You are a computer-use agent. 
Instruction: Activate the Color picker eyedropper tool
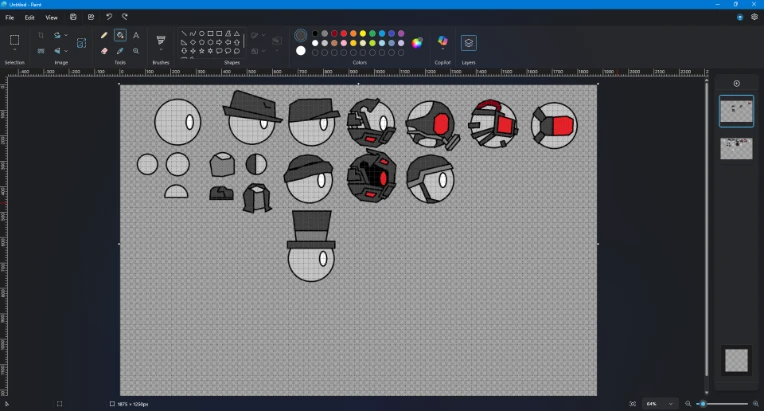[x=120, y=51]
